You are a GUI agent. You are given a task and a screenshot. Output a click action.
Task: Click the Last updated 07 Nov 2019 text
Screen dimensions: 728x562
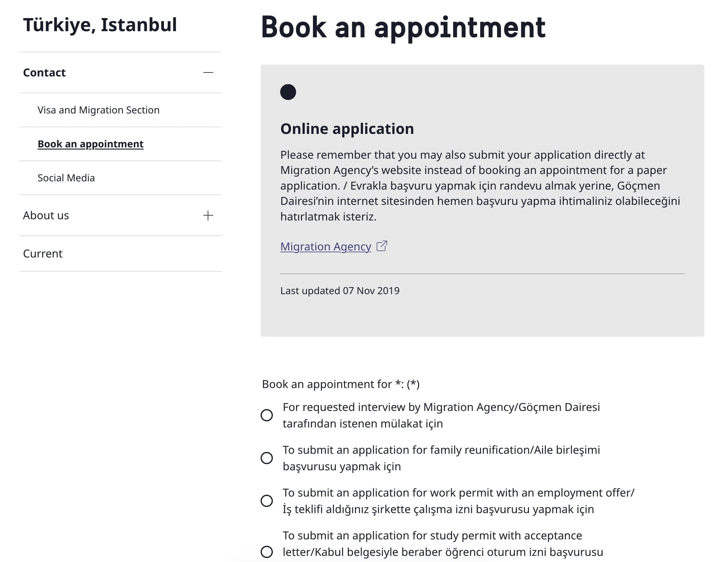(340, 291)
